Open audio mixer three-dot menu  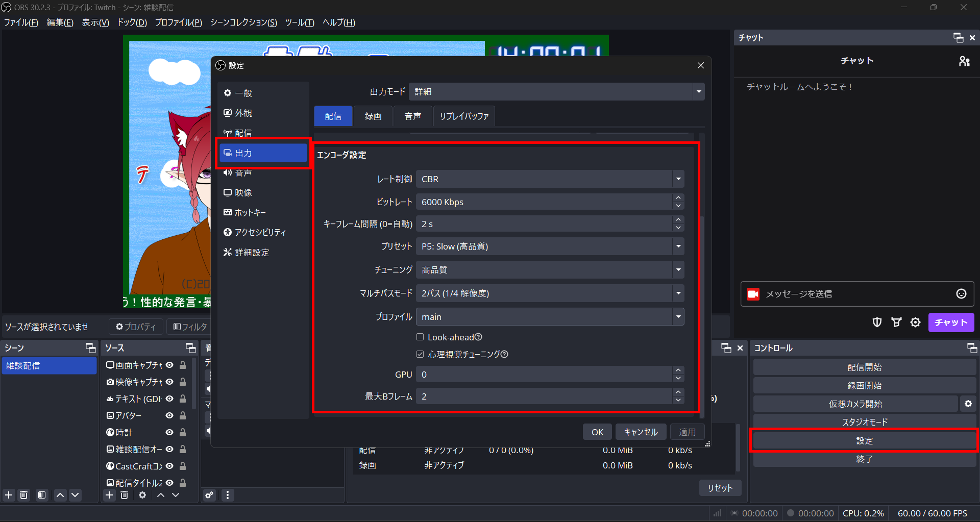(x=228, y=495)
